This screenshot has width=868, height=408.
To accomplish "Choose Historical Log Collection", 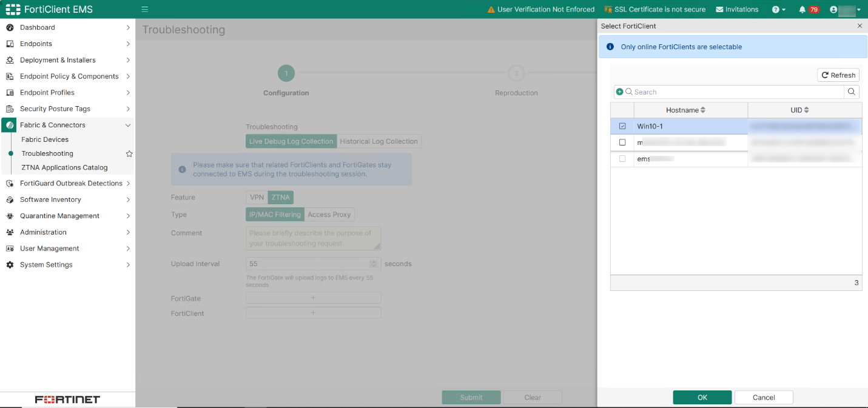I will coord(378,141).
